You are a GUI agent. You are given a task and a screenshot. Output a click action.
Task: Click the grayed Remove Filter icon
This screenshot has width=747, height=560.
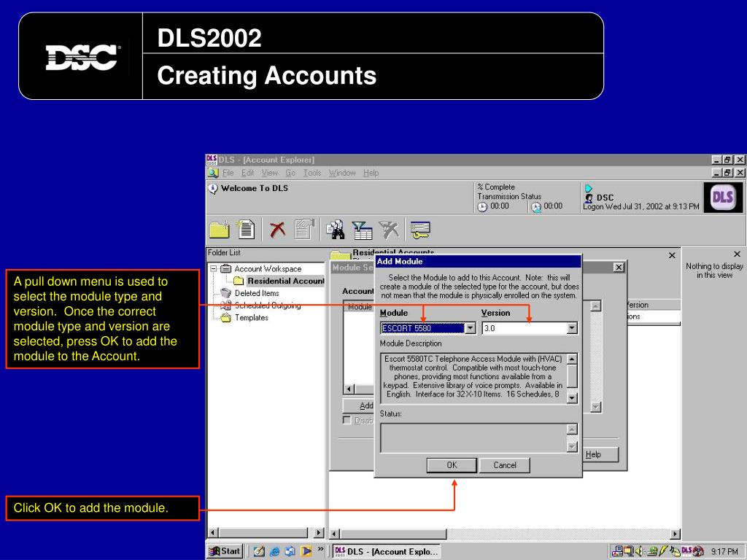click(x=390, y=230)
